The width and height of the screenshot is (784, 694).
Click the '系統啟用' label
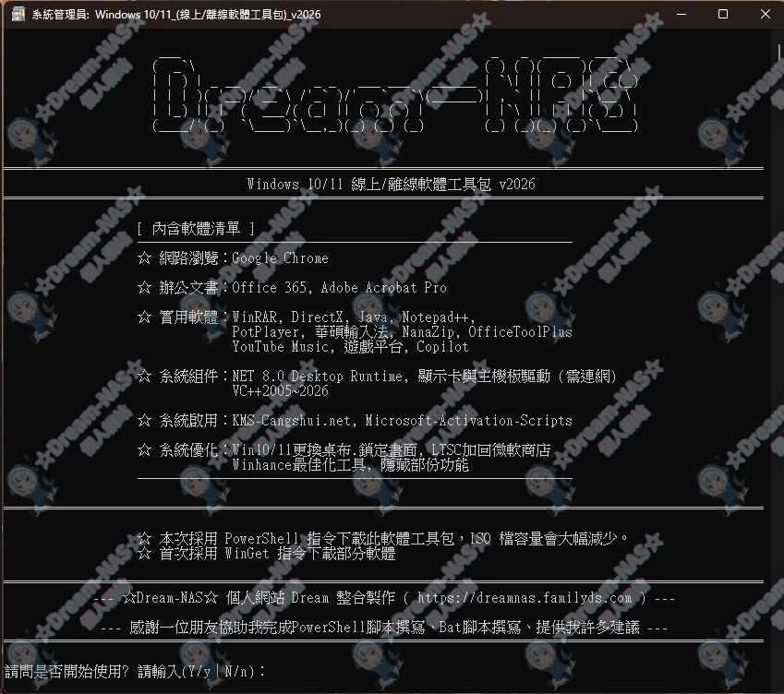click(188, 420)
